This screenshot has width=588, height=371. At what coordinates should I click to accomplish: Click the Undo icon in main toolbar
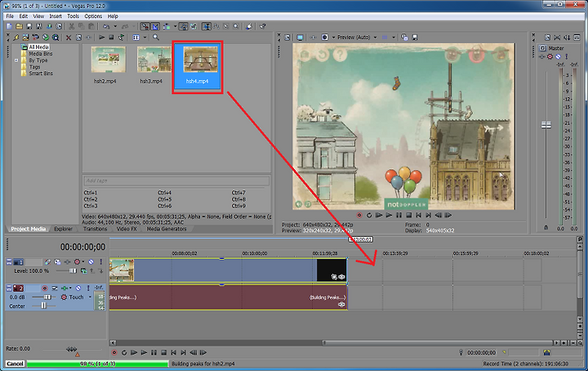pyautogui.click(x=106, y=26)
